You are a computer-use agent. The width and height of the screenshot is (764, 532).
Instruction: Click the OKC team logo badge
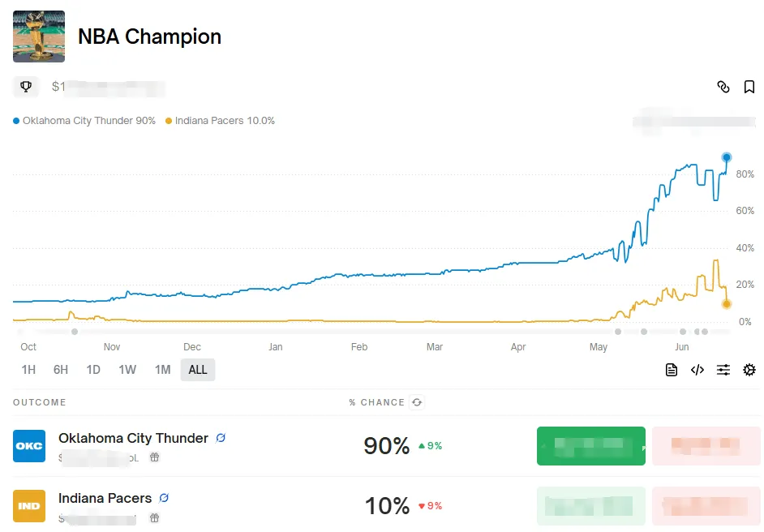(x=29, y=446)
